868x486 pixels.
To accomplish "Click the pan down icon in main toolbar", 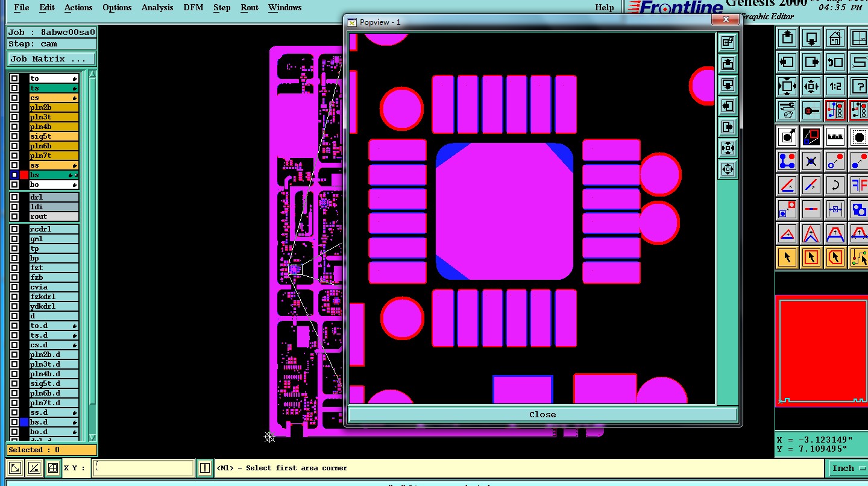I will pos(811,38).
